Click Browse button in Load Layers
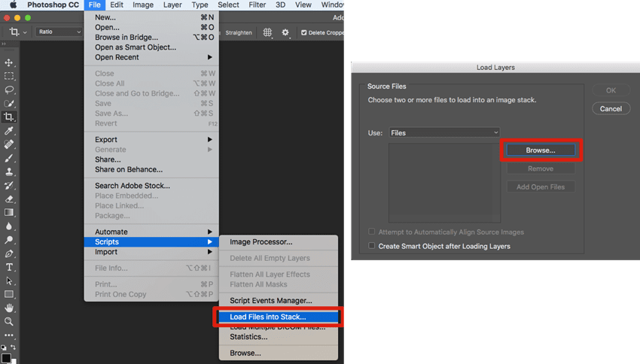 tap(541, 150)
